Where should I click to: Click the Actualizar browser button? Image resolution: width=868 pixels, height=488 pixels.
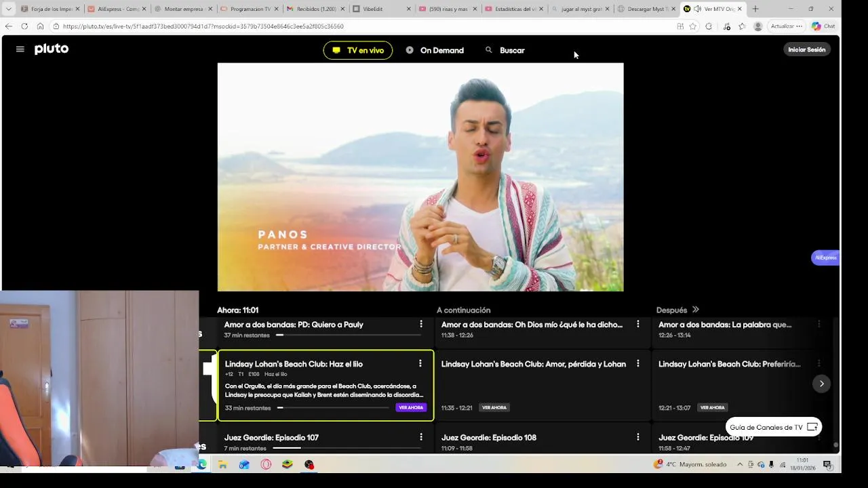[x=786, y=26]
